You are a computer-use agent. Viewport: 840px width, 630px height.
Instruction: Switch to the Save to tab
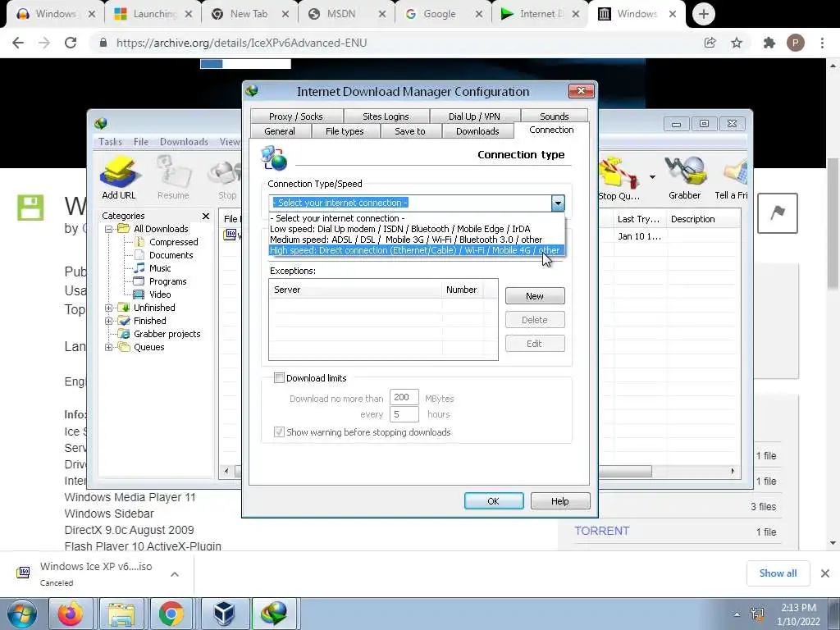(x=410, y=131)
